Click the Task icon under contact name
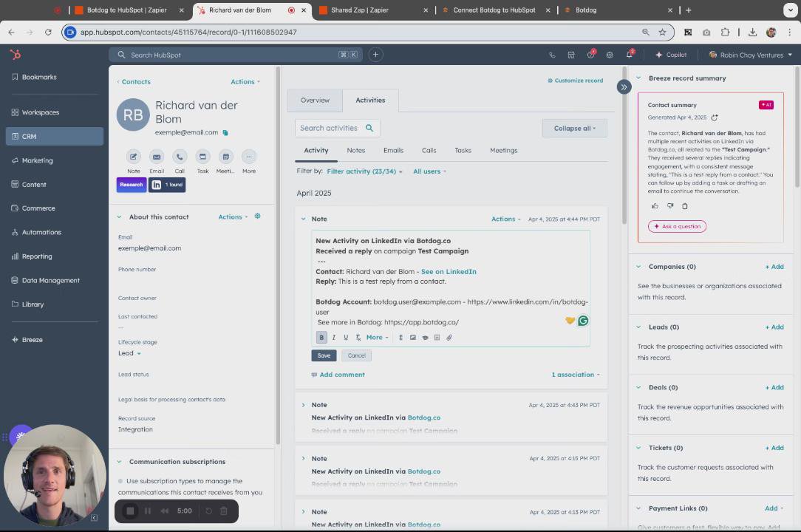Viewport: 801px width, 532px height. [202, 157]
